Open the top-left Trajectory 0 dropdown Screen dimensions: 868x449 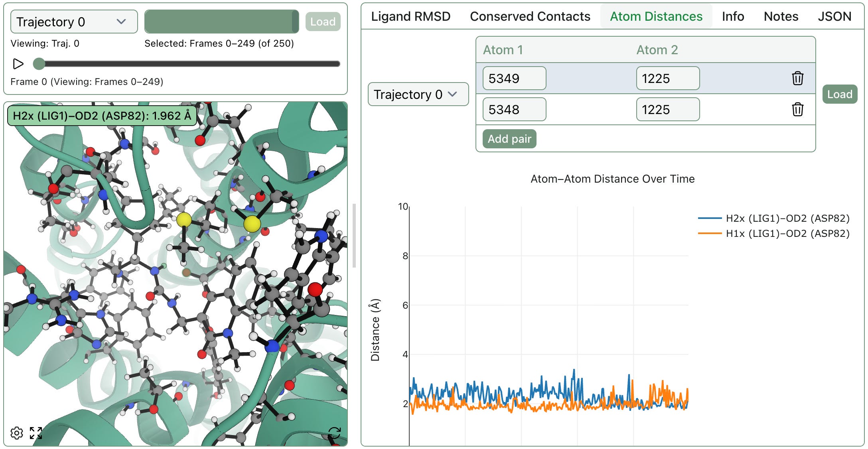pyautogui.click(x=74, y=22)
